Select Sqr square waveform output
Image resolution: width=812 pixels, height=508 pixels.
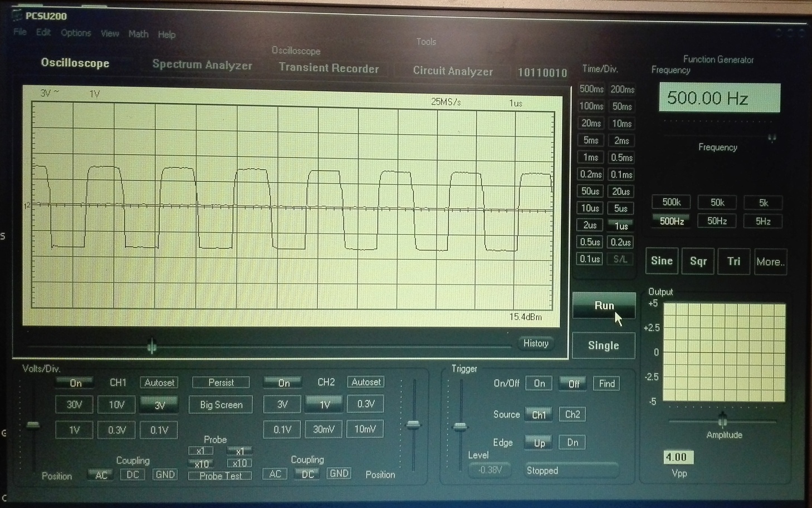tap(698, 261)
